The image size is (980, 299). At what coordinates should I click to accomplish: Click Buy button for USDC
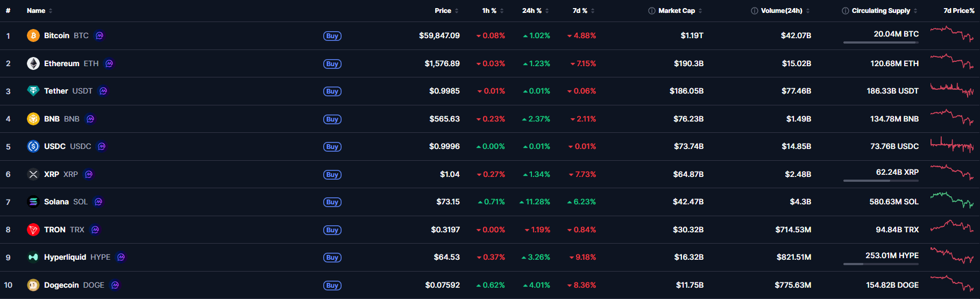pyautogui.click(x=332, y=147)
